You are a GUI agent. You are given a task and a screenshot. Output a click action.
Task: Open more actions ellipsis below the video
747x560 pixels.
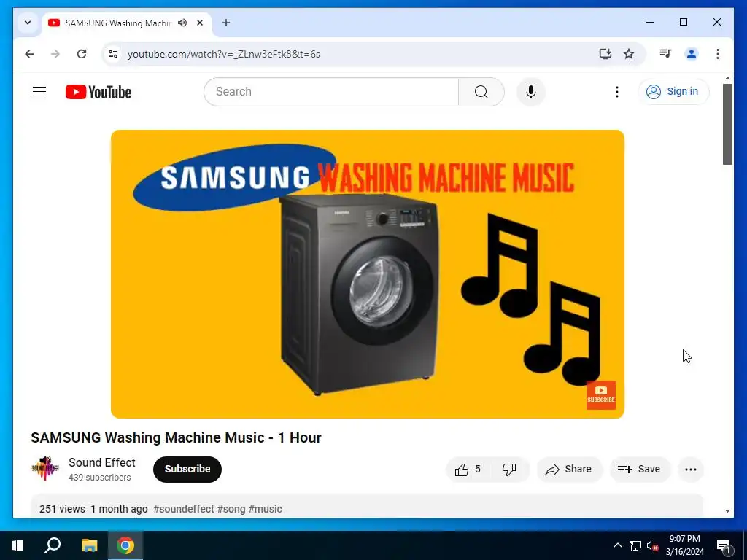point(690,470)
